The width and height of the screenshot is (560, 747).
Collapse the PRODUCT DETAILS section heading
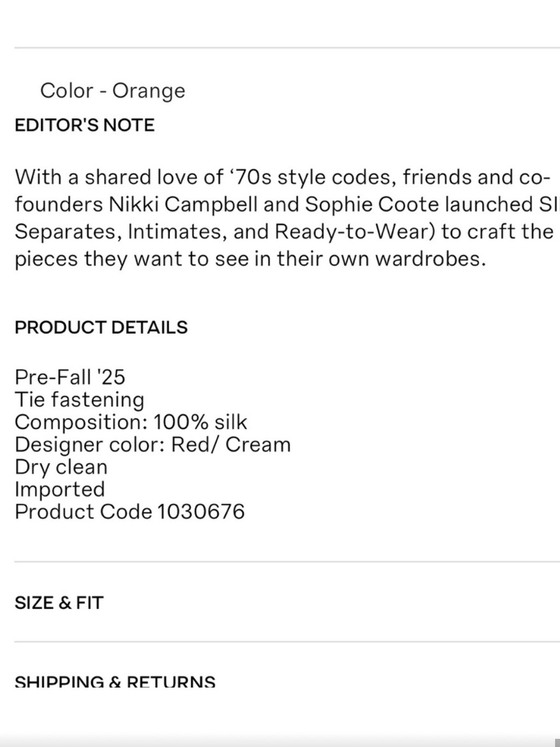(x=101, y=327)
